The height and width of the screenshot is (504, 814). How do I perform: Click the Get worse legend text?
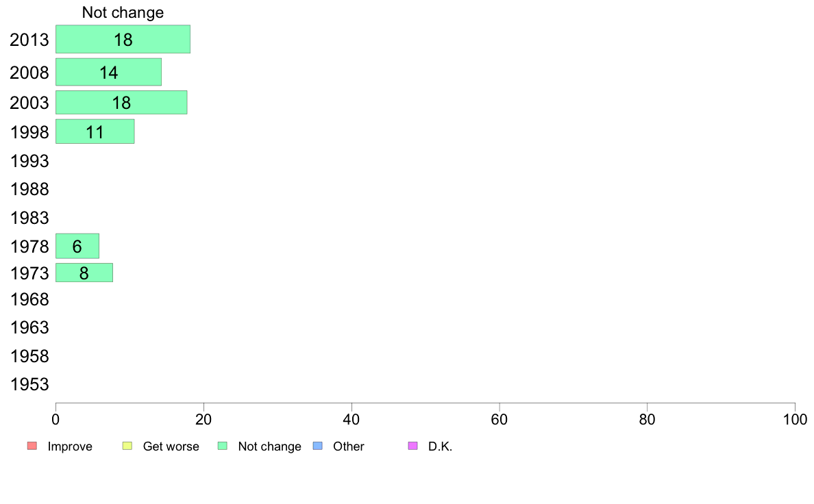click(x=171, y=446)
